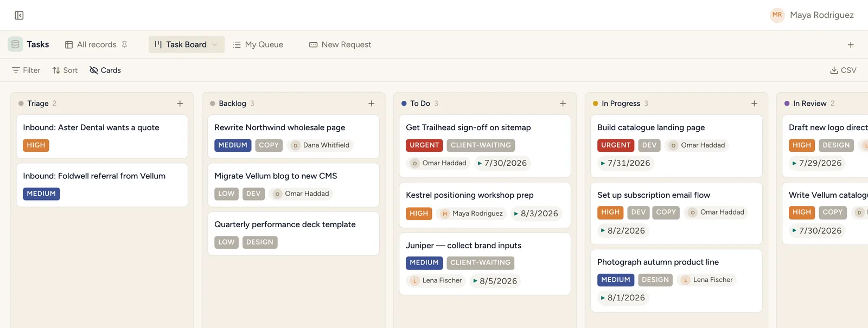Click URGENT tag on Trailhead sitemap card
868x328 pixels.
424,145
